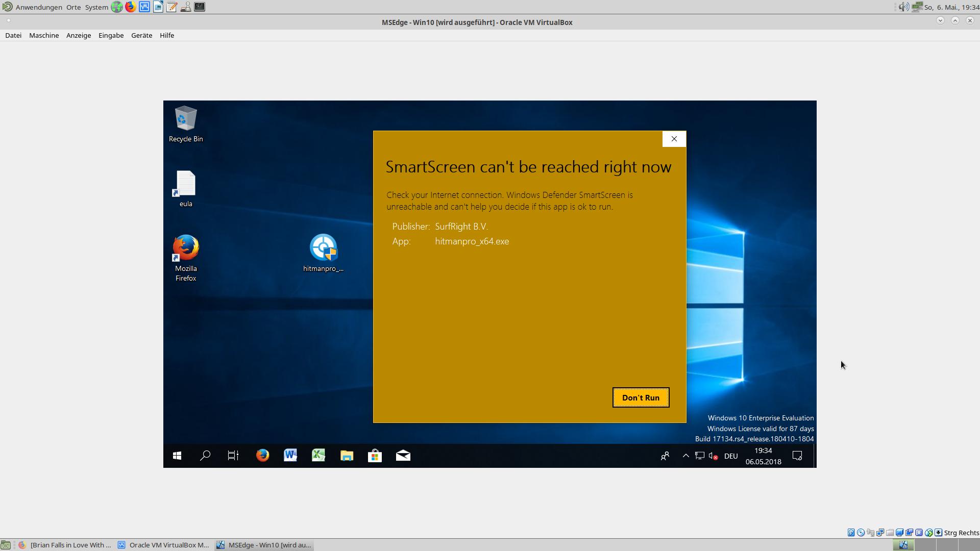Expand hidden system tray icons chevron
980x551 pixels.
tap(685, 456)
